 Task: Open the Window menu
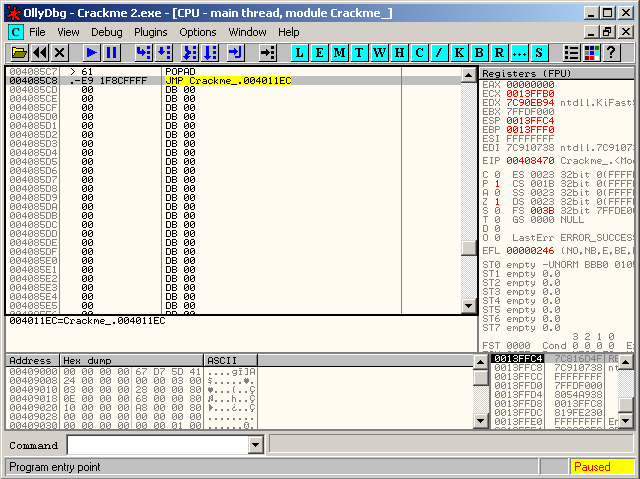tap(247, 32)
